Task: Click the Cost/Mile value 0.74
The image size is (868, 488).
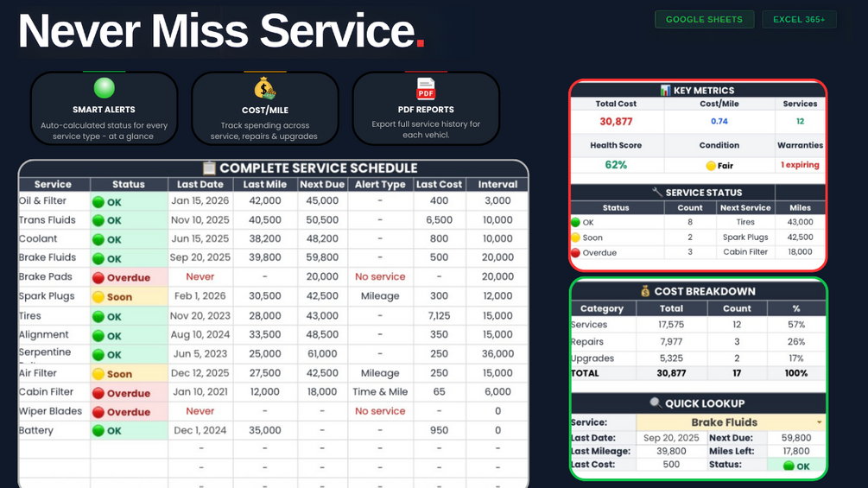Action: tap(719, 121)
